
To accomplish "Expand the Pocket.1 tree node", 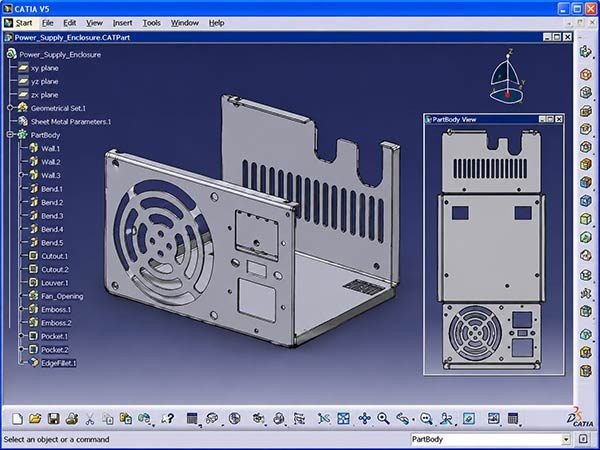I will [x=21, y=336].
